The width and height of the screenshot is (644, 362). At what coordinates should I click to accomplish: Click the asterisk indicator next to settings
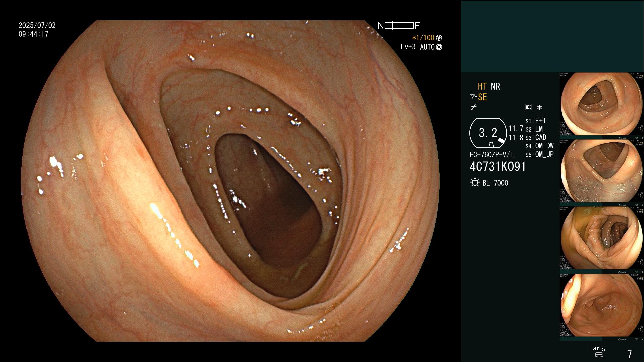(539, 107)
